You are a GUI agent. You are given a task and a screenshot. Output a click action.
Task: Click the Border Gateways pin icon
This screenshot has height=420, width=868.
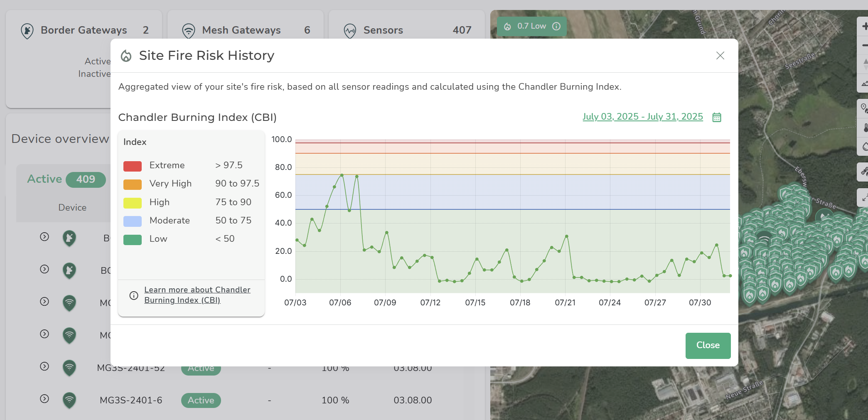coord(27,31)
